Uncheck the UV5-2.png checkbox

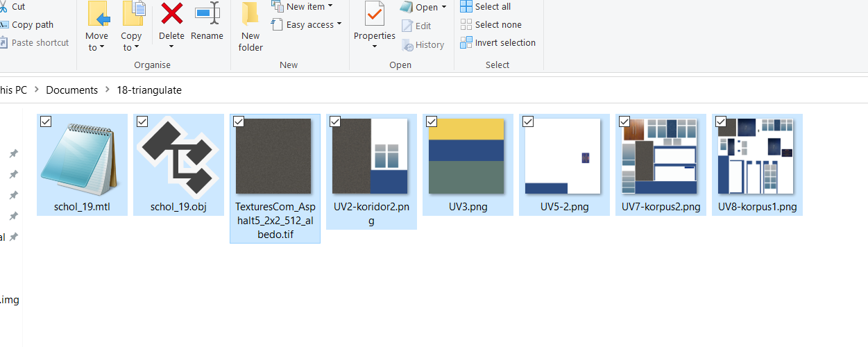click(528, 121)
